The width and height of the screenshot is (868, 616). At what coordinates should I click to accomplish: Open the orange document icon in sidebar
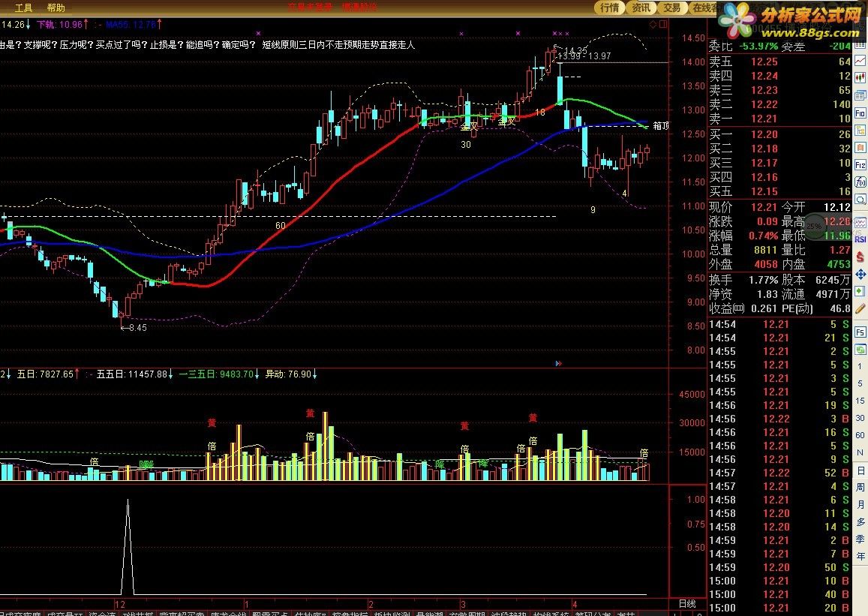tap(860, 148)
